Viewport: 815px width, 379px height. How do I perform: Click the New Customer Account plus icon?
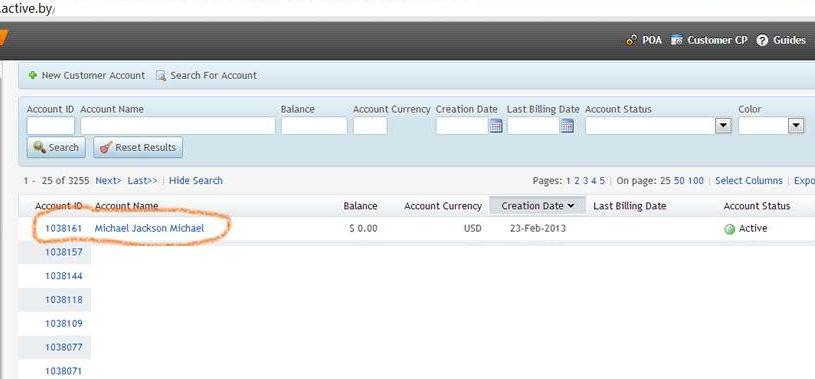point(33,75)
